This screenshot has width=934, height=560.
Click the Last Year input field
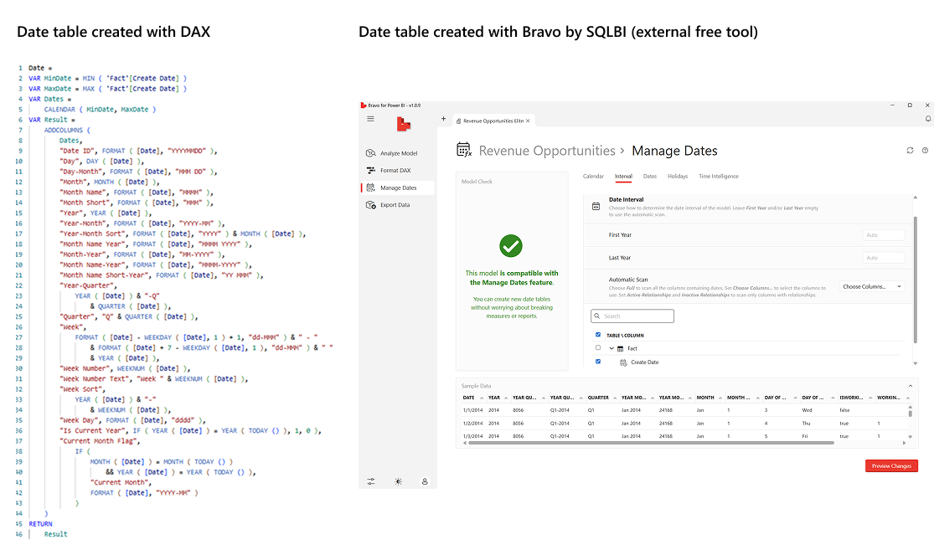[884, 258]
